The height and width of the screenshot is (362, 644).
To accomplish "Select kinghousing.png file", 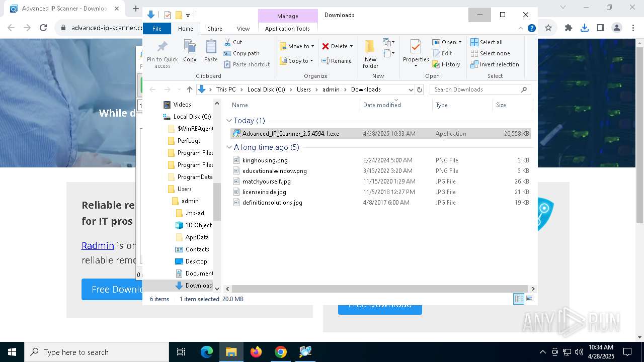I will pos(381,160).
